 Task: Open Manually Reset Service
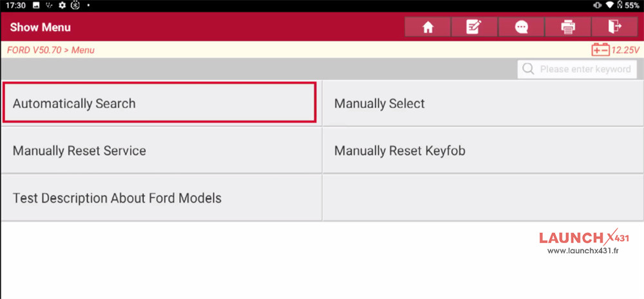162,150
